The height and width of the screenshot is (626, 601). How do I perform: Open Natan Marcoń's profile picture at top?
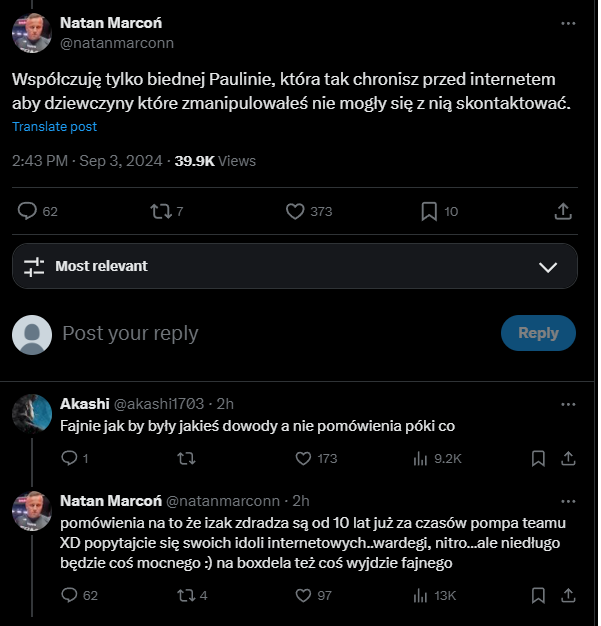[32, 32]
